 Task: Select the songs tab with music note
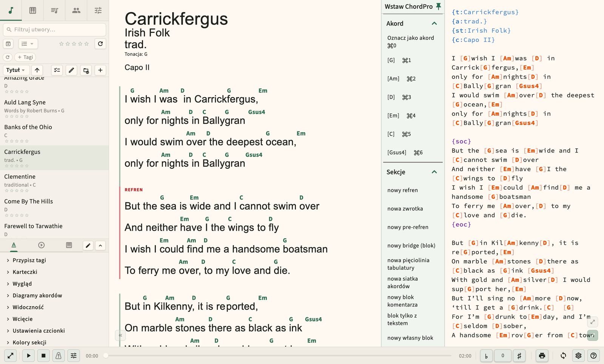[11, 10]
